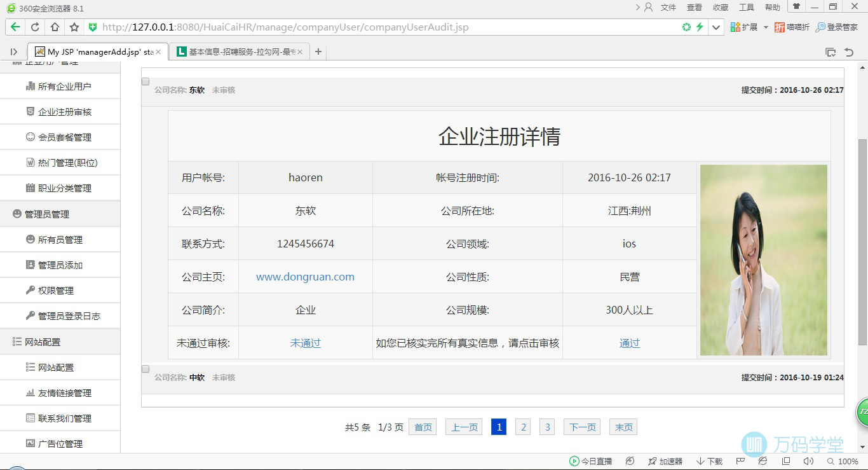Open the 查看 menu

[695, 8]
